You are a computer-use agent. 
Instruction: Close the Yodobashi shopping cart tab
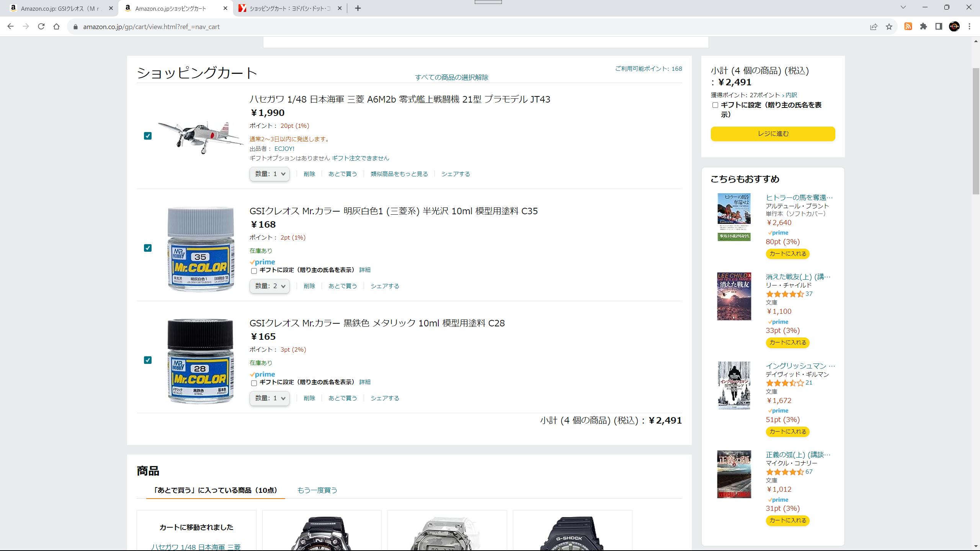(x=340, y=8)
